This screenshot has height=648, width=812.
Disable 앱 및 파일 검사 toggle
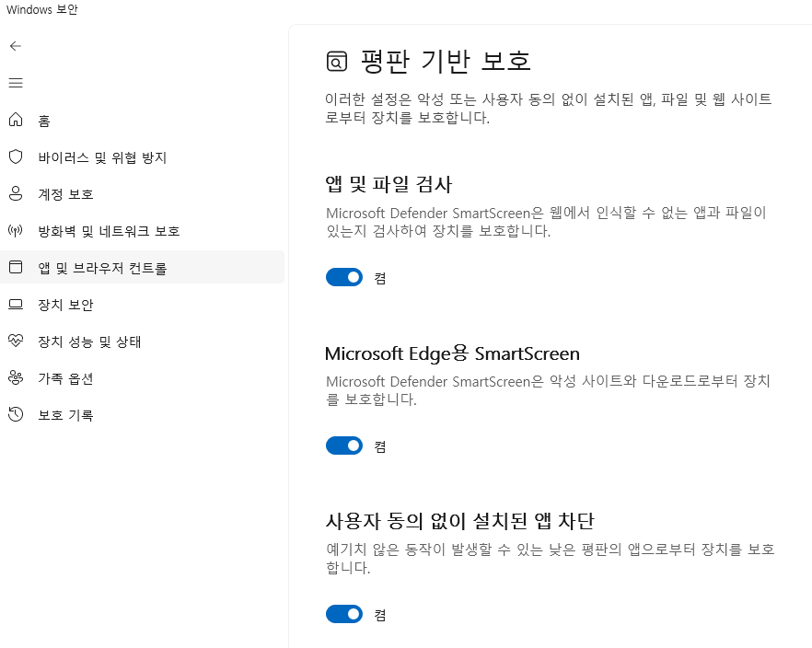point(344,277)
